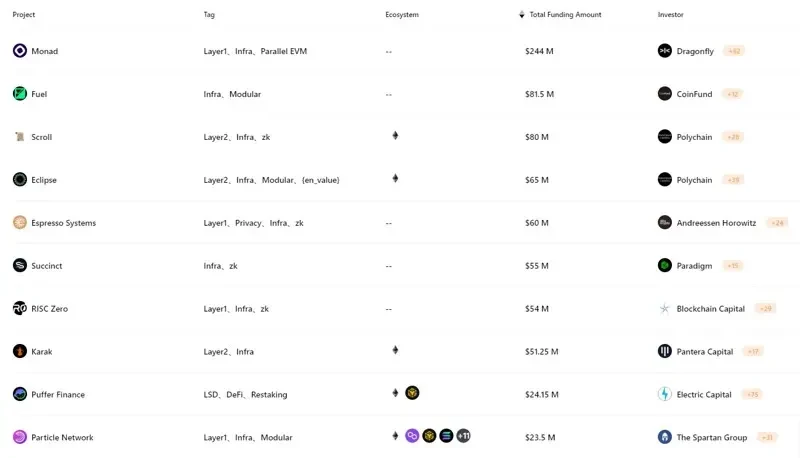
Task: Expand the +62 investors badge for Monad
Action: click(734, 51)
